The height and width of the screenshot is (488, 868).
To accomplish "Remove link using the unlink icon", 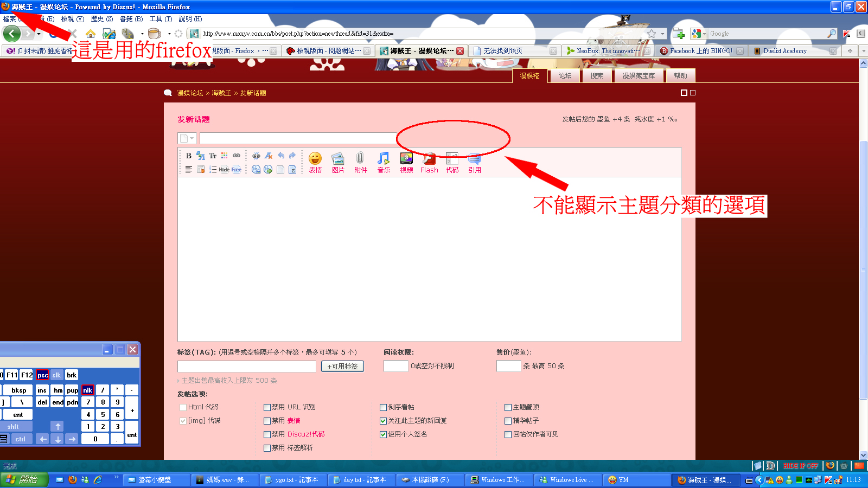I will pyautogui.click(x=256, y=156).
